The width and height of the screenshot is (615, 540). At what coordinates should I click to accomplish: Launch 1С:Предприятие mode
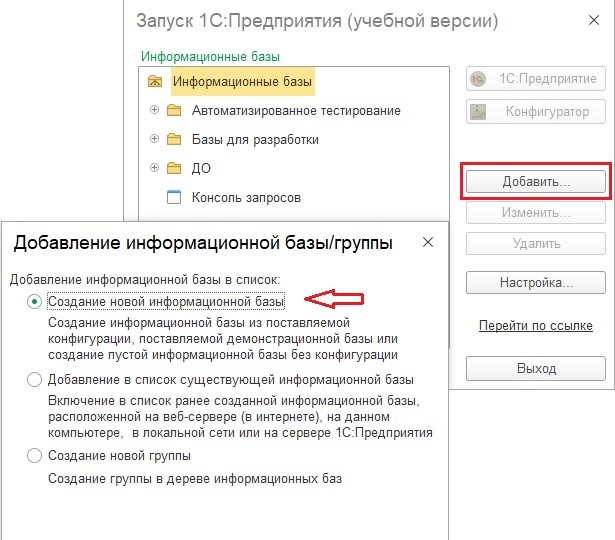(x=536, y=79)
